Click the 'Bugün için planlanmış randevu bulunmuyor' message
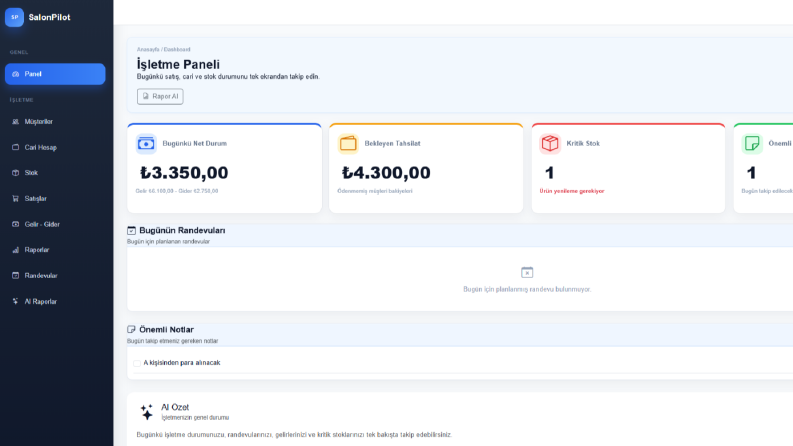The width and height of the screenshot is (793, 446). click(x=527, y=289)
